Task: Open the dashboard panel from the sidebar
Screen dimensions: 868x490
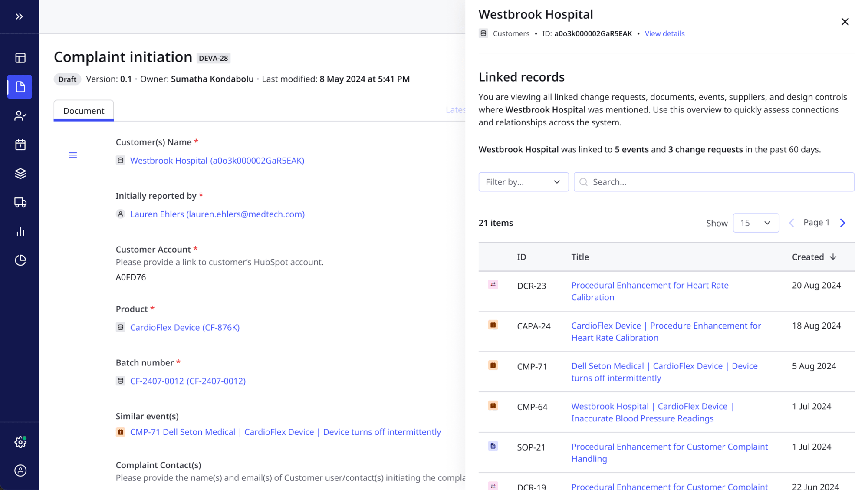Action: coord(20,58)
